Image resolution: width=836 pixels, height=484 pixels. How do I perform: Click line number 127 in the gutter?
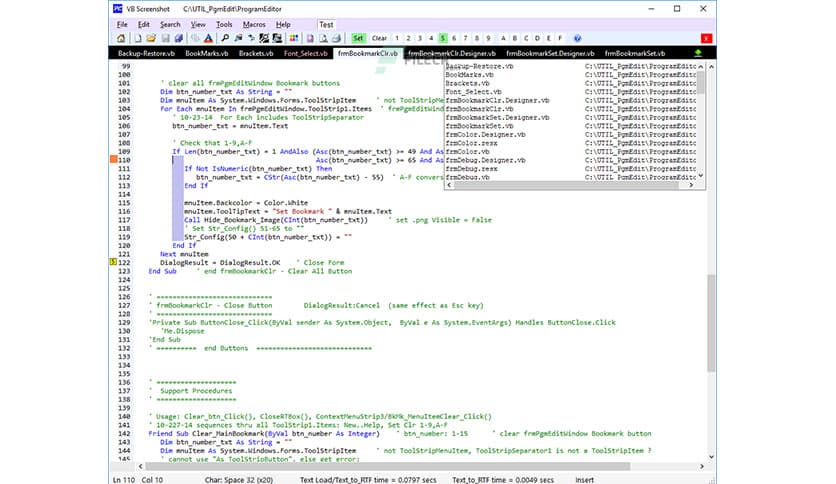tap(124, 305)
